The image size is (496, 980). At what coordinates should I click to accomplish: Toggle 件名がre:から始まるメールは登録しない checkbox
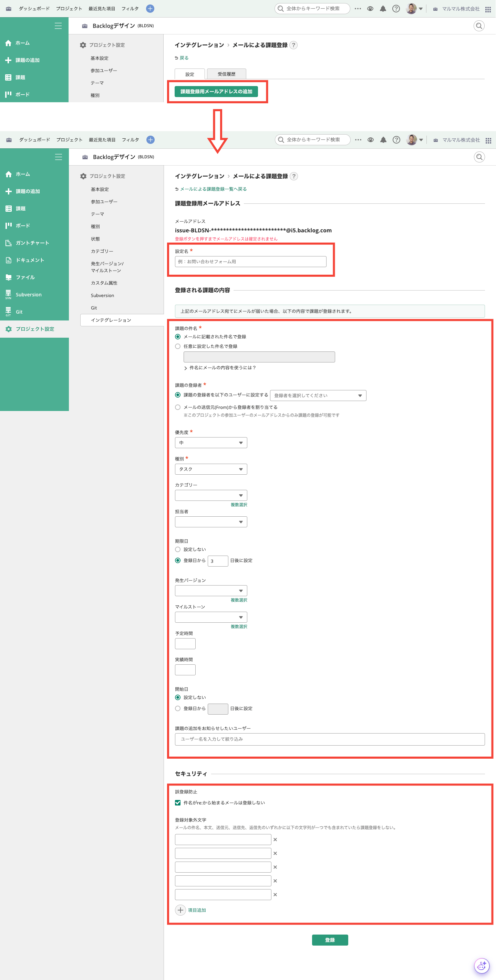tap(178, 803)
